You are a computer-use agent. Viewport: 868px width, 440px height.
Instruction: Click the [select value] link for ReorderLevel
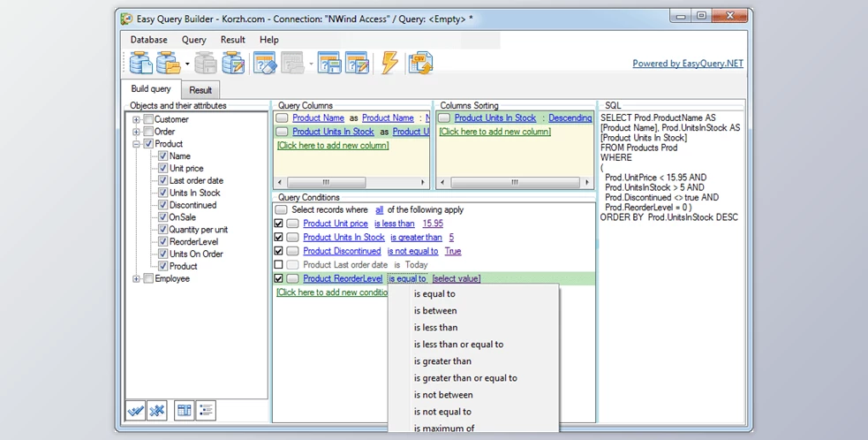[457, 278]
